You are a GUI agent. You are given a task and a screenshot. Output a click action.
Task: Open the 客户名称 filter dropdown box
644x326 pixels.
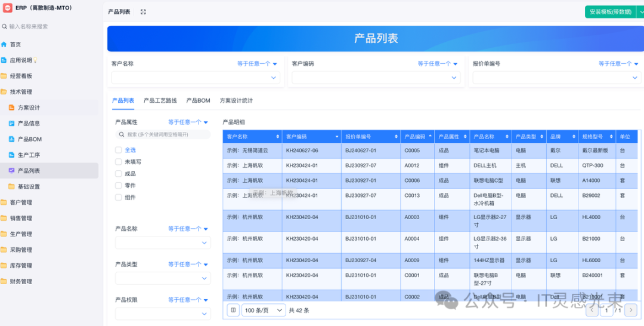tap(196, 78)
